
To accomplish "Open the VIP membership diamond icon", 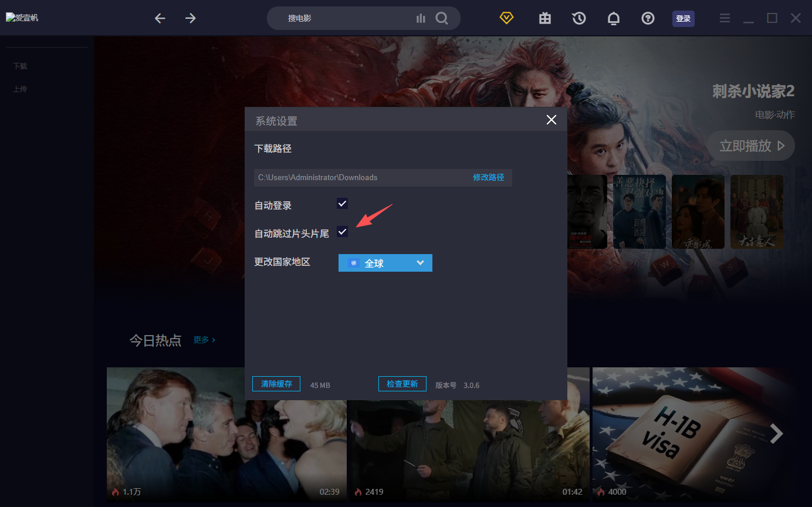I will pyautogui.click(x=506, y=18).
